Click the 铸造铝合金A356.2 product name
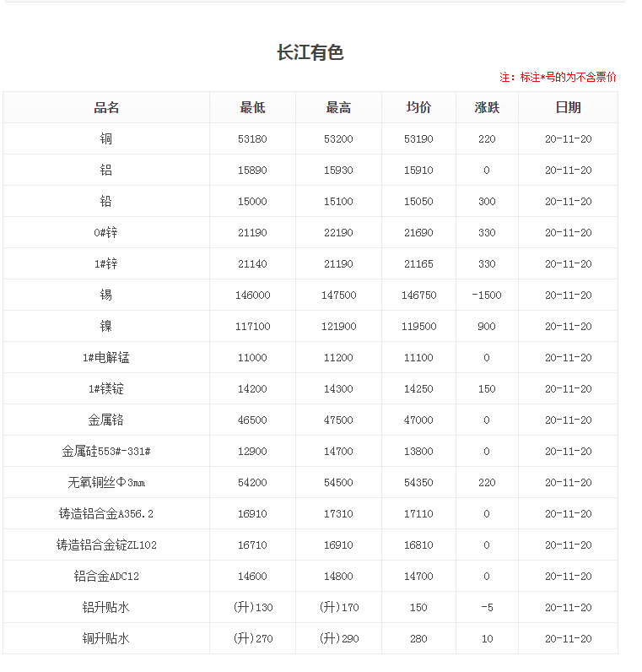This screenshot has height=672, width=642. (106, 513)
